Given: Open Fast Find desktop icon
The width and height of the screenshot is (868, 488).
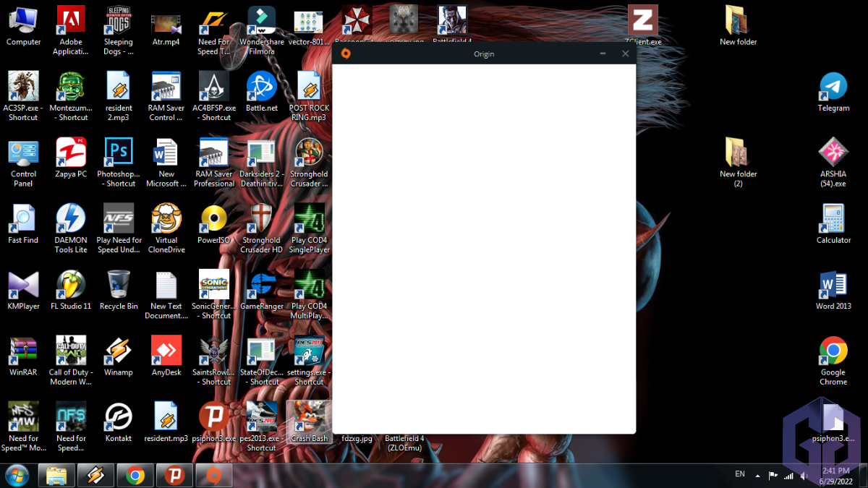Looking at the screenshot, I should click(x=23, y=223).
